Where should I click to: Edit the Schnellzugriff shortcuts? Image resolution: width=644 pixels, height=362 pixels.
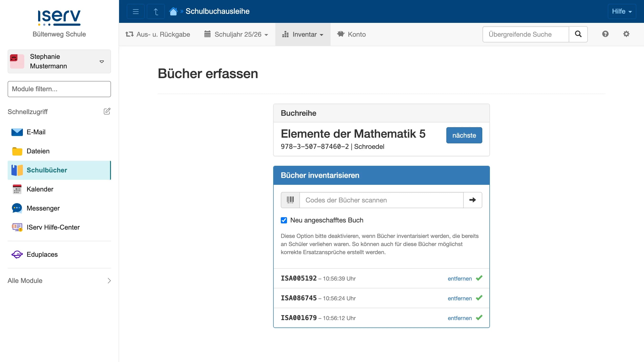click(107, 111)
